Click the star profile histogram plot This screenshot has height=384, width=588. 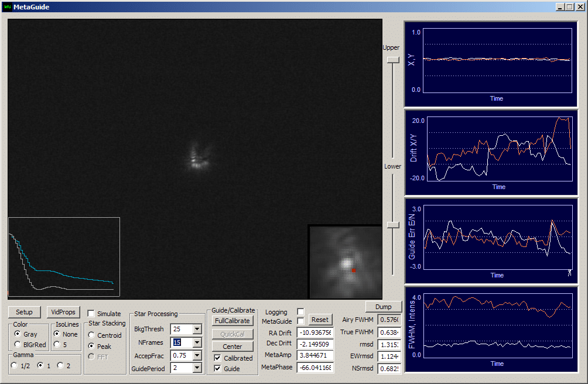click(x=64, y=257)
